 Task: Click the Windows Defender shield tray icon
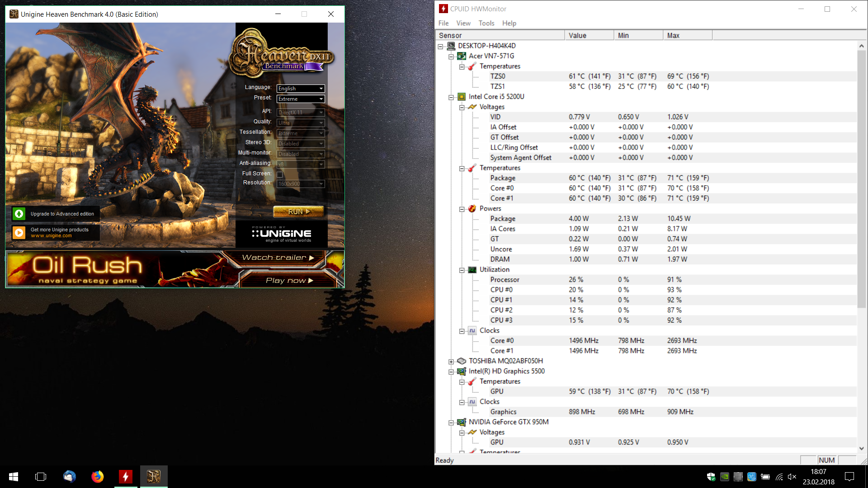711,477
